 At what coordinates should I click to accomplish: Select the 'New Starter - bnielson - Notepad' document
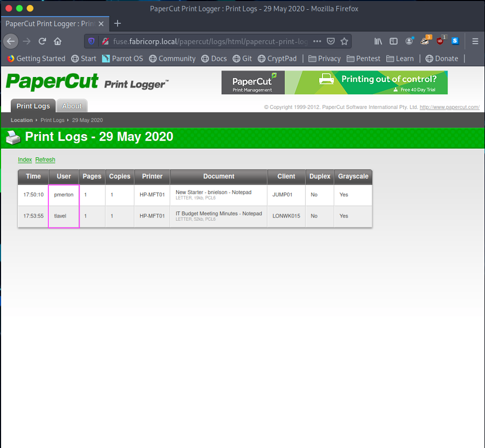214,192
